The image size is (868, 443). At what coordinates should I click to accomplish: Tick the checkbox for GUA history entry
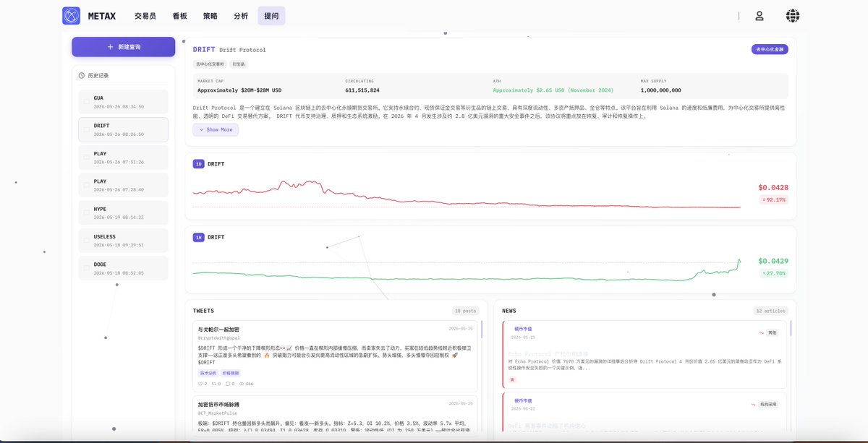pos(87,102)
